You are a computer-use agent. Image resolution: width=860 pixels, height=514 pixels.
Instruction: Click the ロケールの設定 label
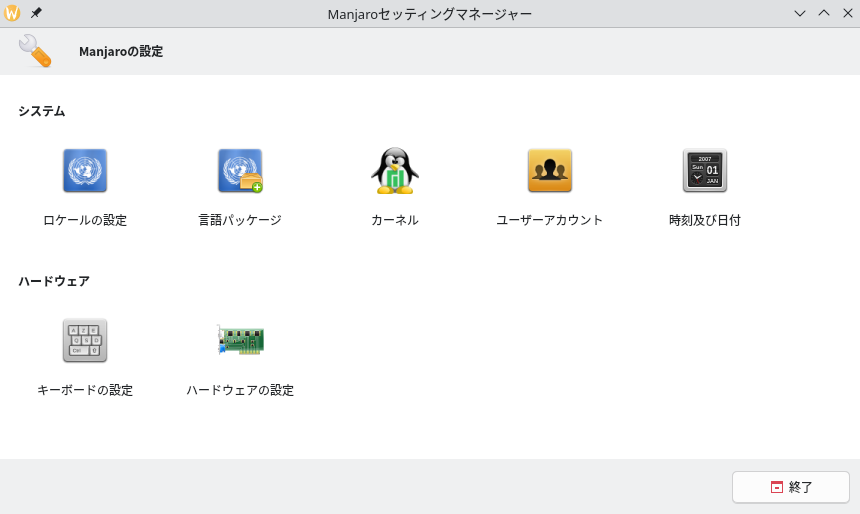click(x=85, y=220)
